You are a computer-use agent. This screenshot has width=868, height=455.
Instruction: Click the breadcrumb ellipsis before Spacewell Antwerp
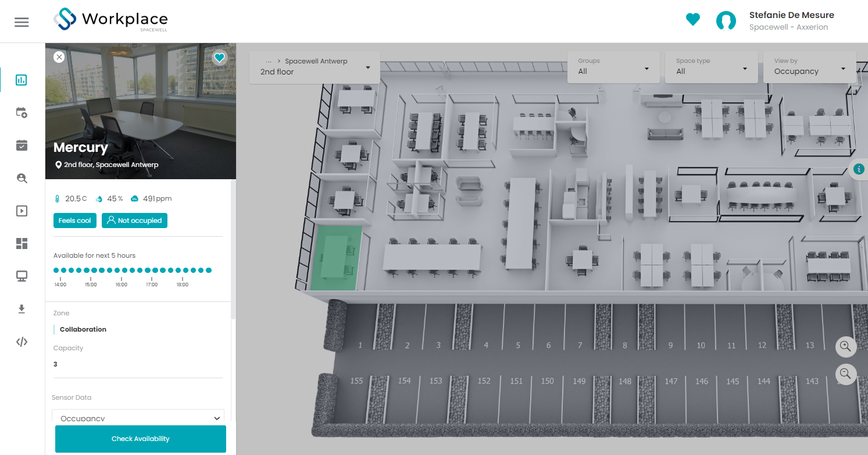[269, 61]
